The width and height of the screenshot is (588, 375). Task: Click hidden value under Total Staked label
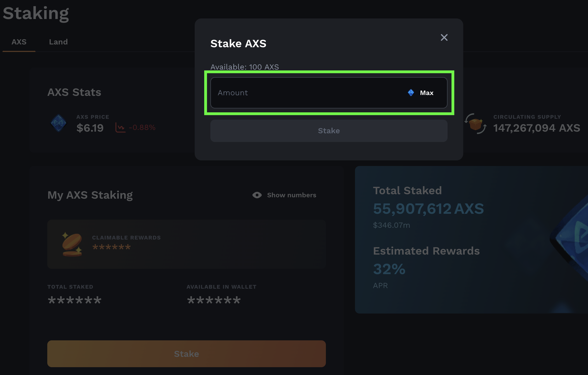74,300
